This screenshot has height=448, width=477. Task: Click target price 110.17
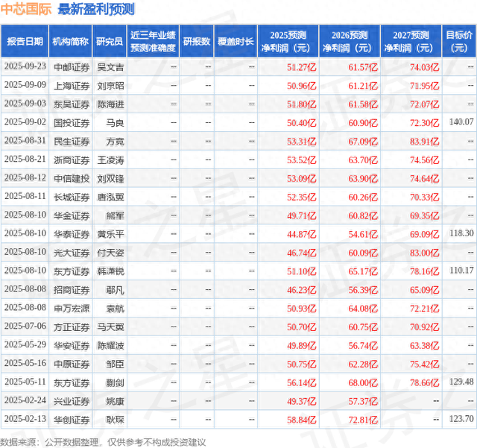click(461, 271)
